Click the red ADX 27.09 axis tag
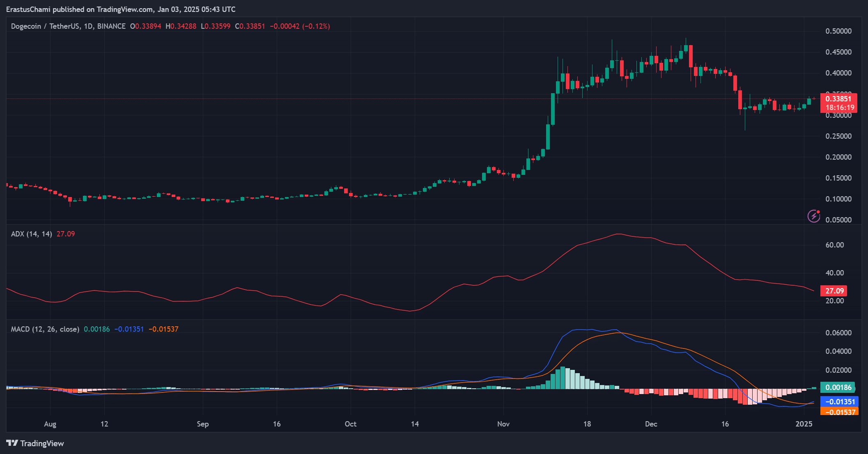Image resolution: width=868 pixels, height=454 pixels. (x=834, y=291)
